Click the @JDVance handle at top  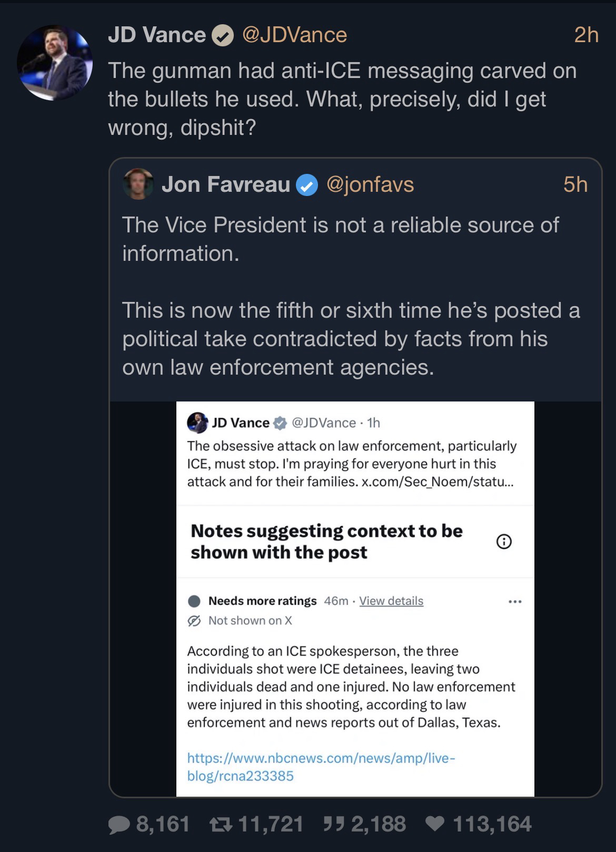coord(294,35)
